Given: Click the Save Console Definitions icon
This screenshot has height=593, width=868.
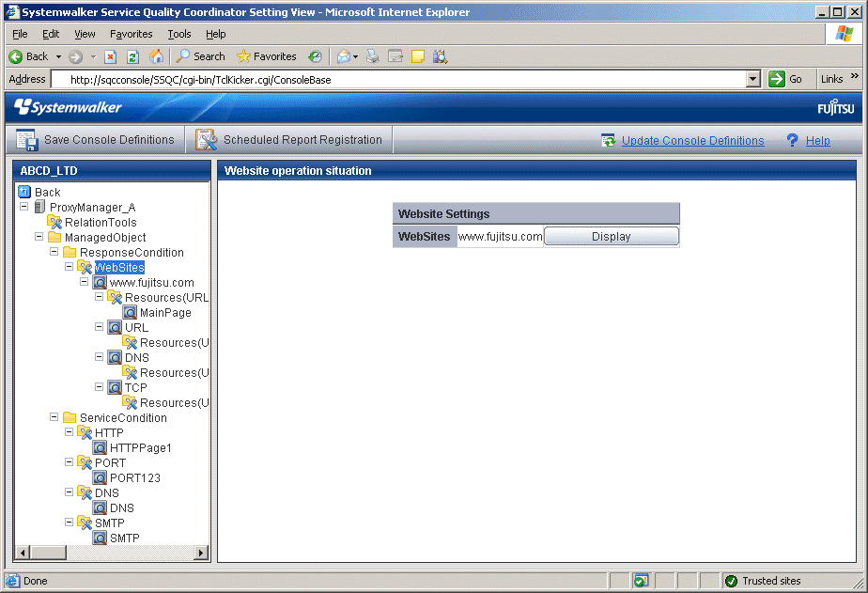Looking at the screenshot, I should click(25, 140).
